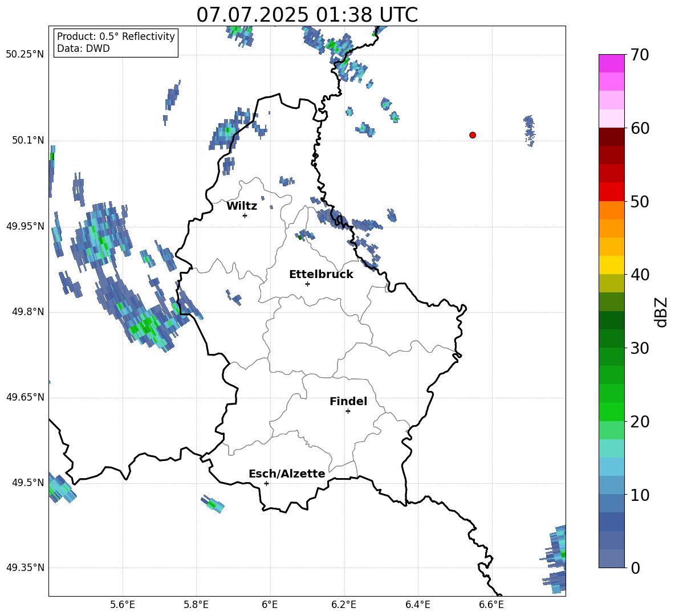Click the 5.6°E longitude label

click(x=123, y=605)
